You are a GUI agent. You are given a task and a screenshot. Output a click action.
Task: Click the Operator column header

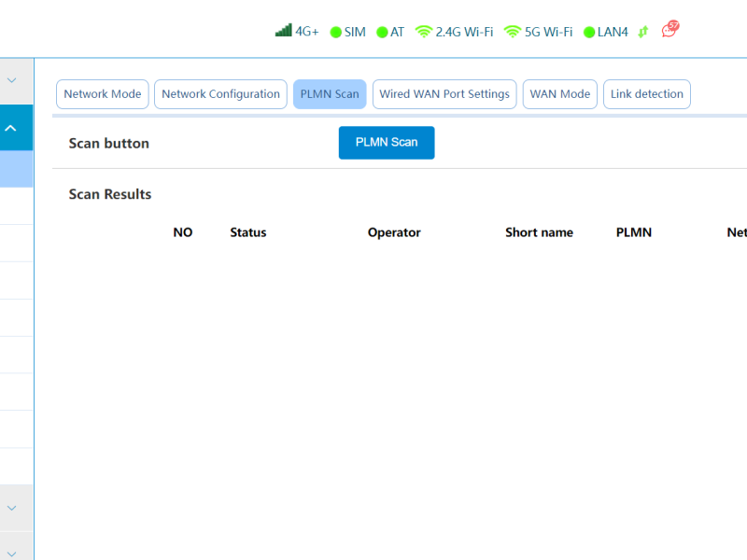pos(394,232)
